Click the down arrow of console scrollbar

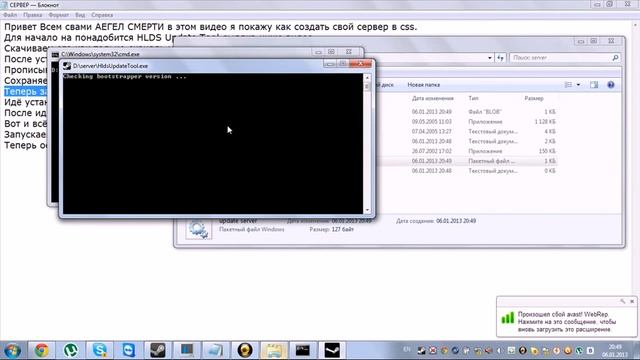(x=367, y=210)
